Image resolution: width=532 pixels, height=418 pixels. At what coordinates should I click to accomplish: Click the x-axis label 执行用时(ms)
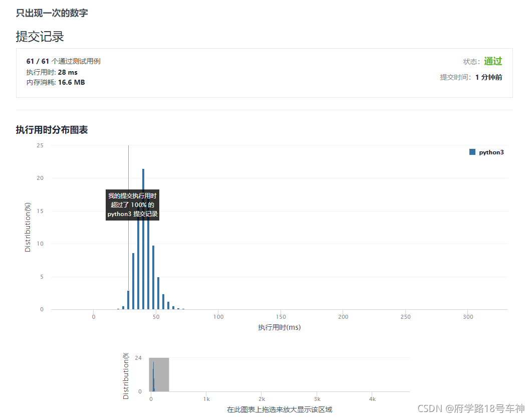point(279,327)
